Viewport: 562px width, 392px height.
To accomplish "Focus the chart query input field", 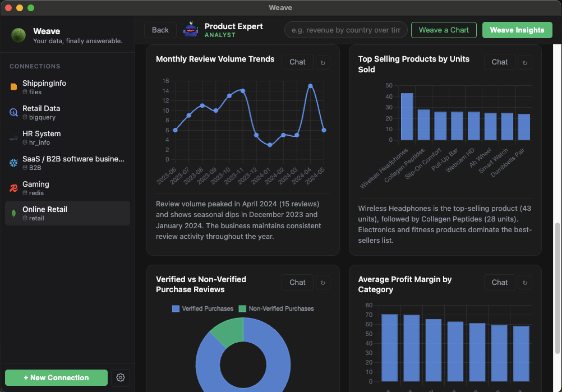I will tap(346, 30).
